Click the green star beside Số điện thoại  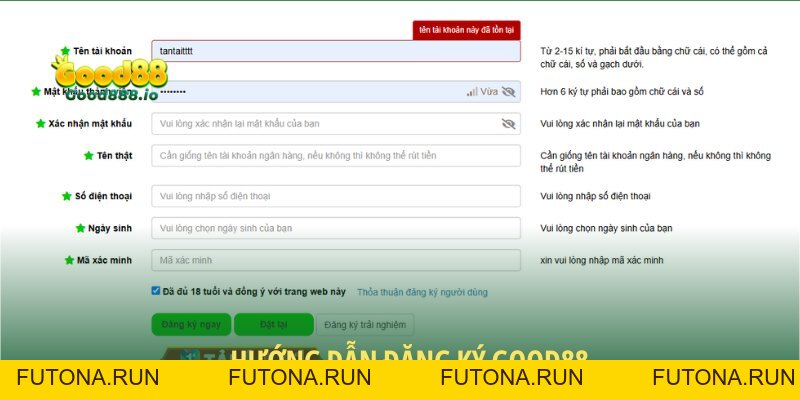point(67,196)
